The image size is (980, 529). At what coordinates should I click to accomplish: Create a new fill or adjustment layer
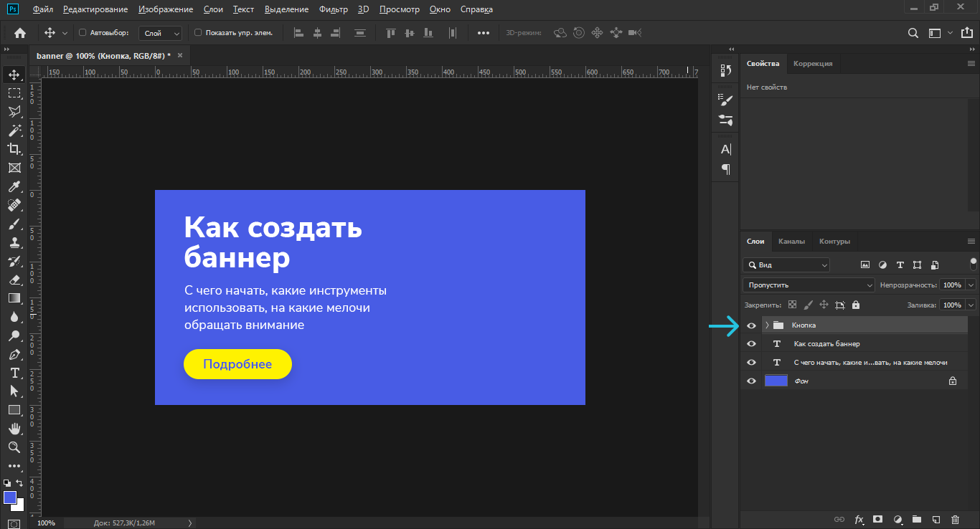click(897, 520)
